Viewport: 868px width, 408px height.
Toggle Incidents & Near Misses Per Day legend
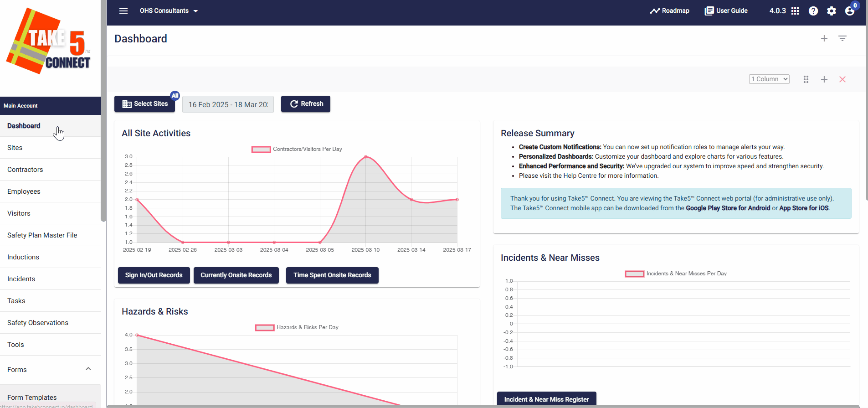pyautogui.click(x=676, y=274)
